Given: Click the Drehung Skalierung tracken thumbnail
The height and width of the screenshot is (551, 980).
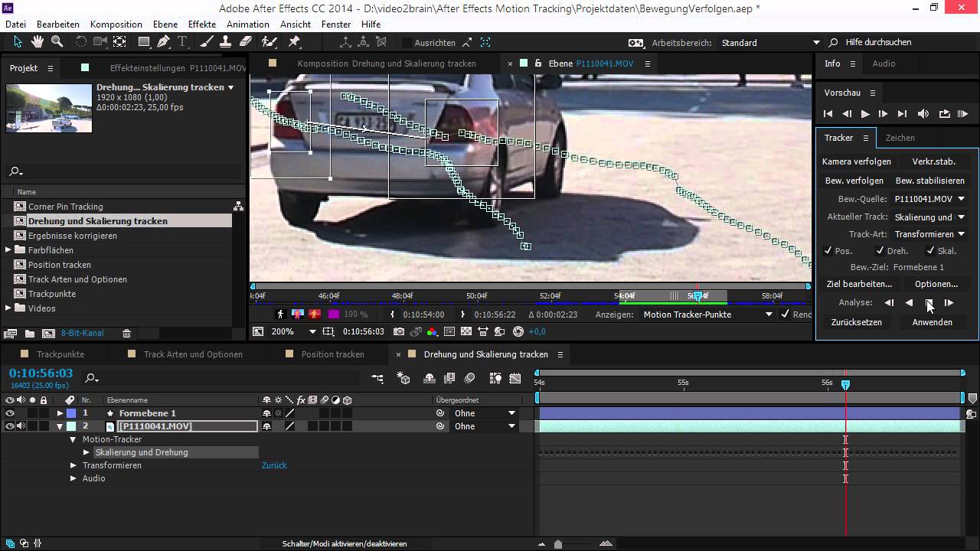Looking at the screenshot, I should pyautogui.click(x=49, y=107).
